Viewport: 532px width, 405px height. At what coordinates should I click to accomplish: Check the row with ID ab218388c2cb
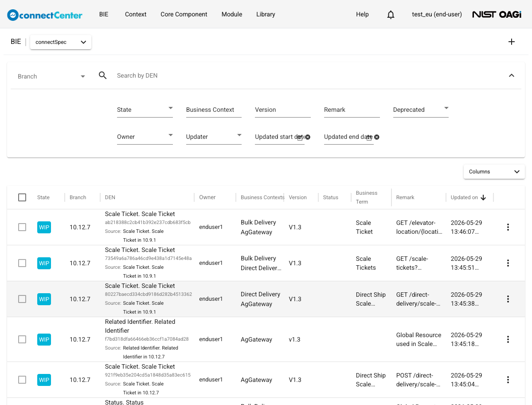pyautogui.click(x=22, y=227)
